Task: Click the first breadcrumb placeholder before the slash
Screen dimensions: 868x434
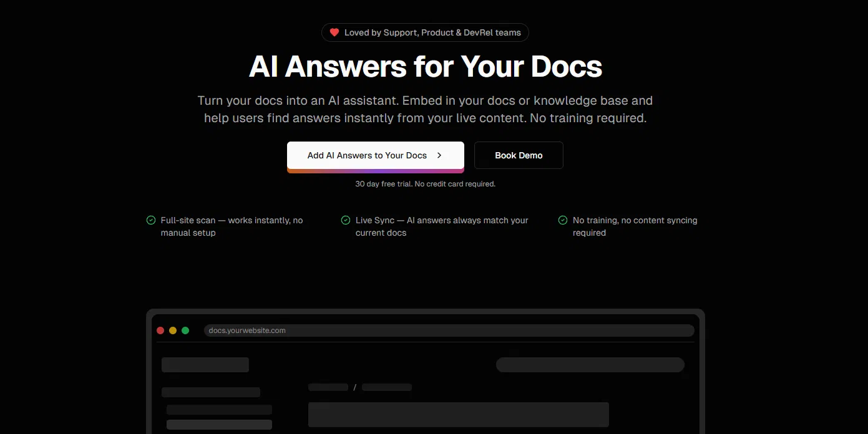Action: [x=328, y=387]
